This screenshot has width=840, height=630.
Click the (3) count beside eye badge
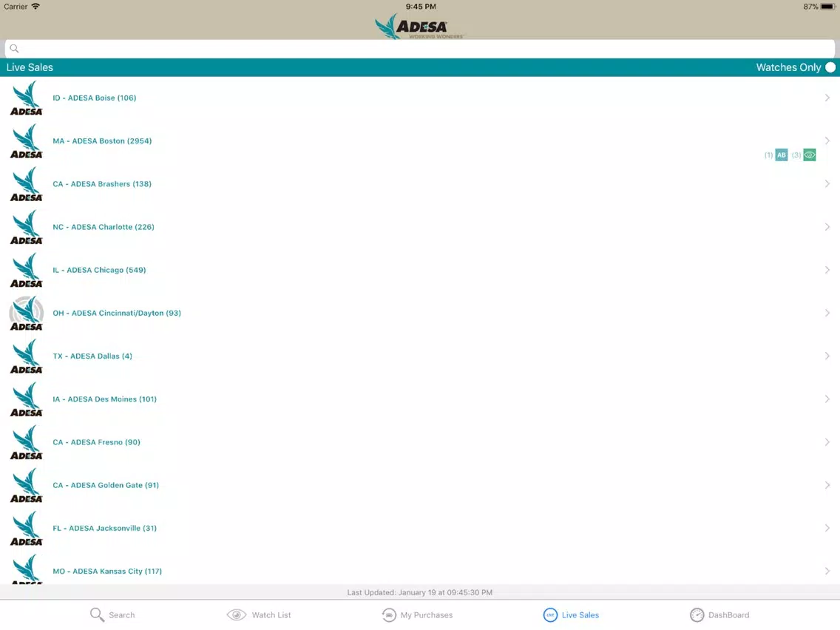796,155
